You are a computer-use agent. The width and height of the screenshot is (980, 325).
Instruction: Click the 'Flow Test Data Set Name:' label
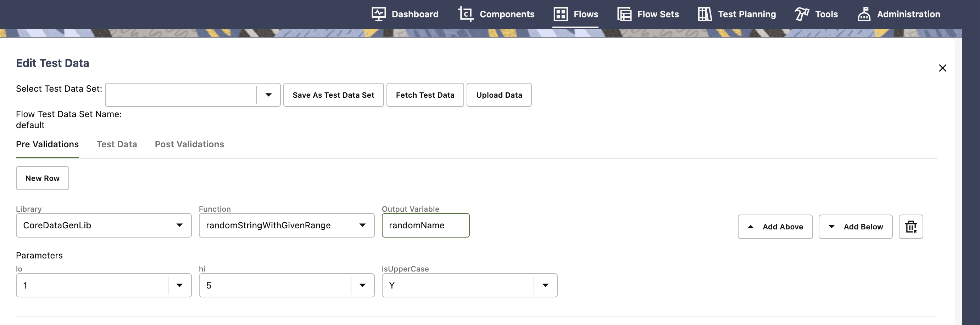click(x=69, y=114)
